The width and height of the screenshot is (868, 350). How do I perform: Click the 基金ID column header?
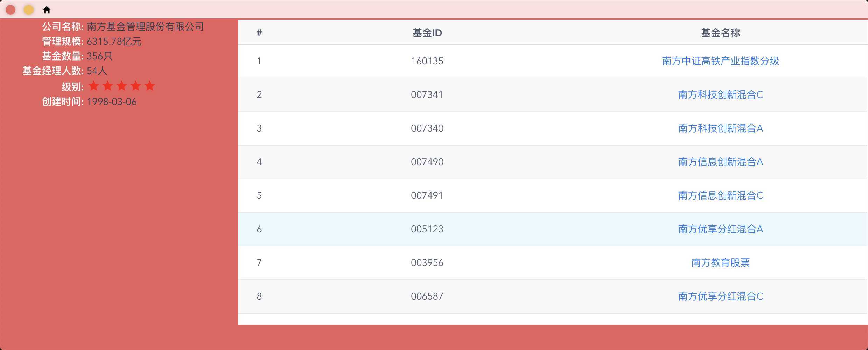point(427,33)
